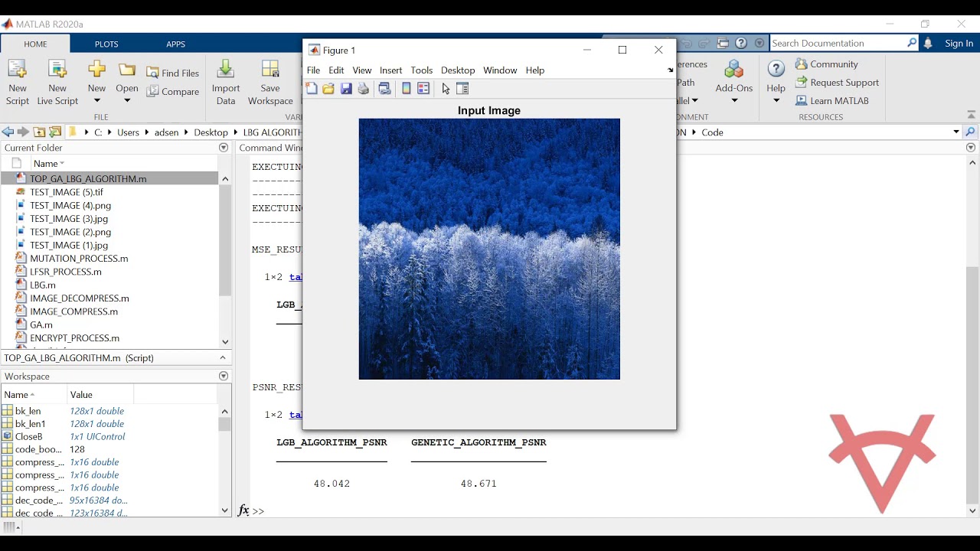Click Save Workspace in the ribbon
This screenshot has width=980, height=551.
click(x=270, y=83)
